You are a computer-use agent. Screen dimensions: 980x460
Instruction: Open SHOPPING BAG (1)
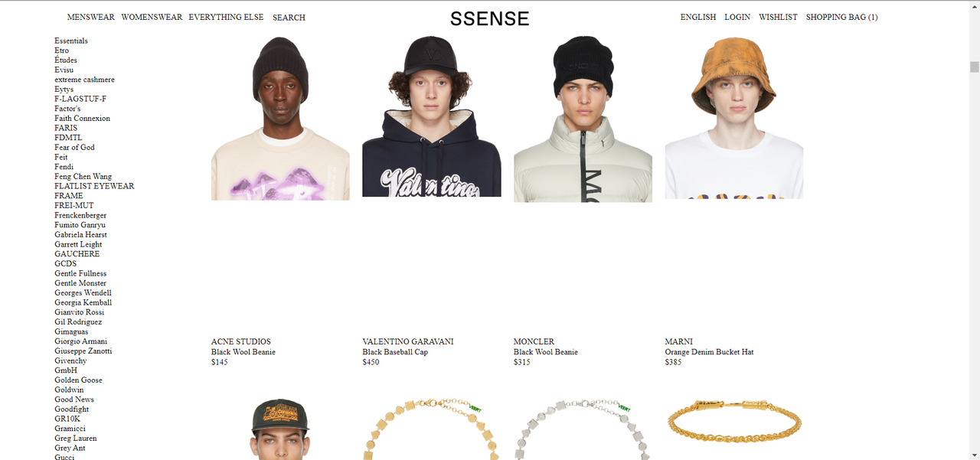click(x=841, y=17)
